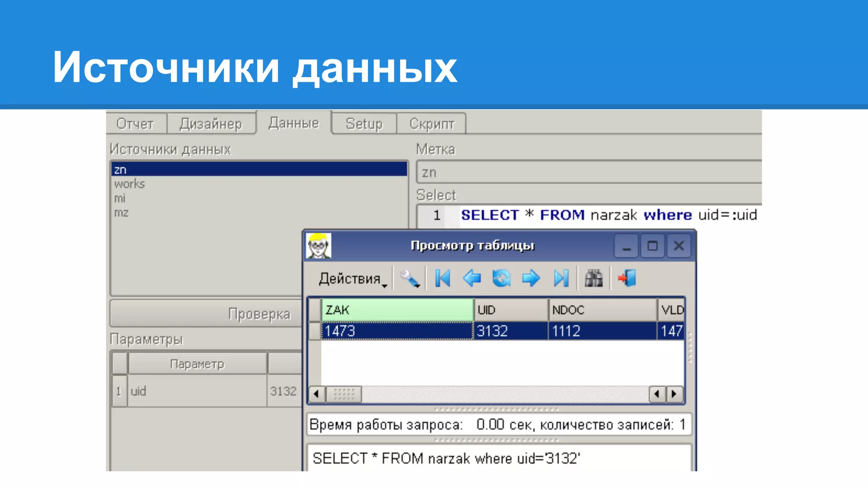Viewport: 868px width, 488px height.
Task: Click the exit door icon
Action: (x=627, y=279)
